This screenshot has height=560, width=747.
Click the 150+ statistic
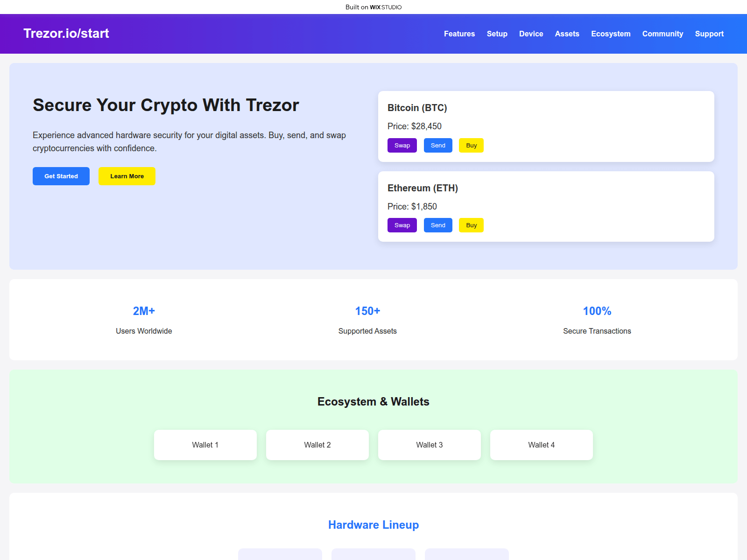tap(367, 311)
